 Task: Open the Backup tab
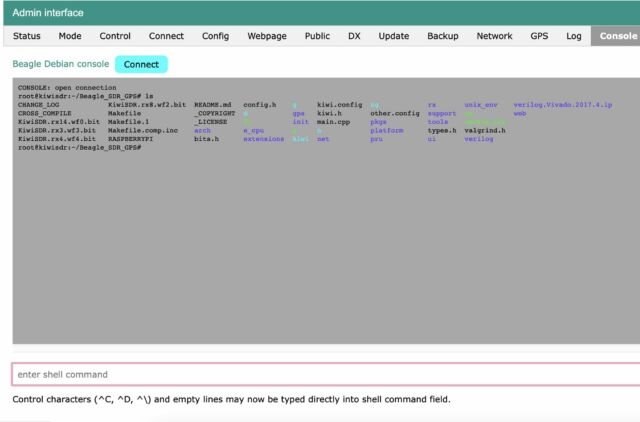pyautogui.click(x=442, y=36)
